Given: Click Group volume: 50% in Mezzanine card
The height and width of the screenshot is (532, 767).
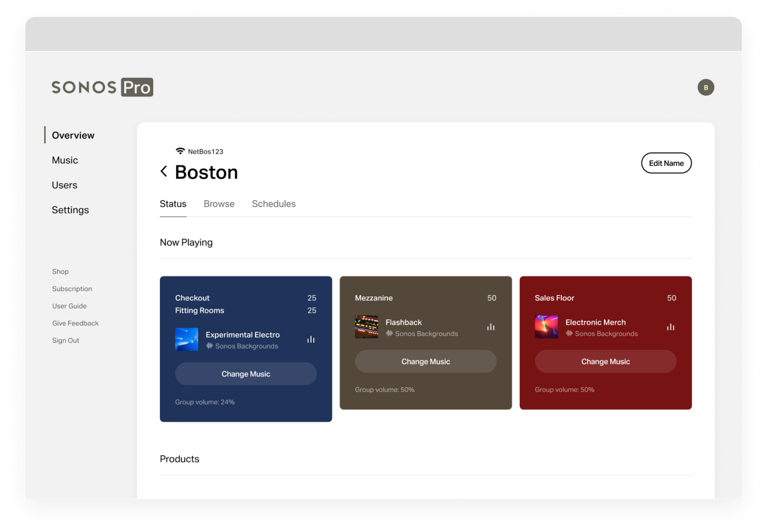Looking at the screenshot, I should point(384,390).
